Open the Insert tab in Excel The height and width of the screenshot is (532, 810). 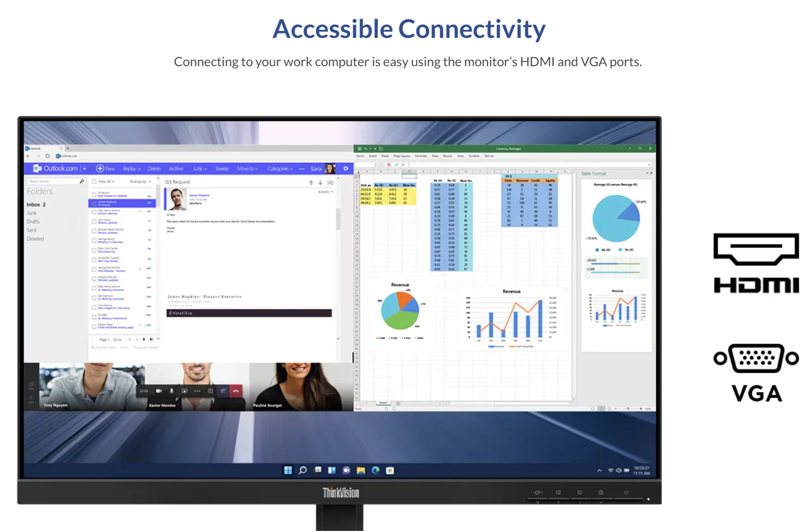coord(372,156)
